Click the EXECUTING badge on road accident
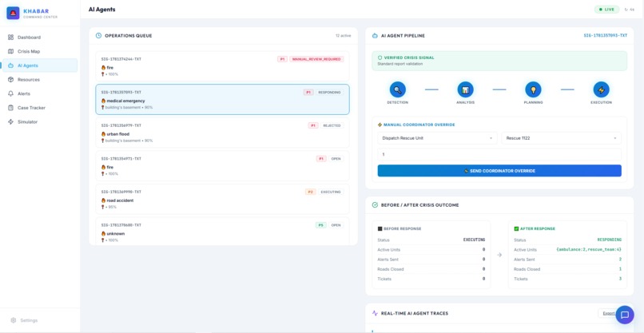Image resolution: width=644 pixels, height=333 pixels. coord(331,192)
